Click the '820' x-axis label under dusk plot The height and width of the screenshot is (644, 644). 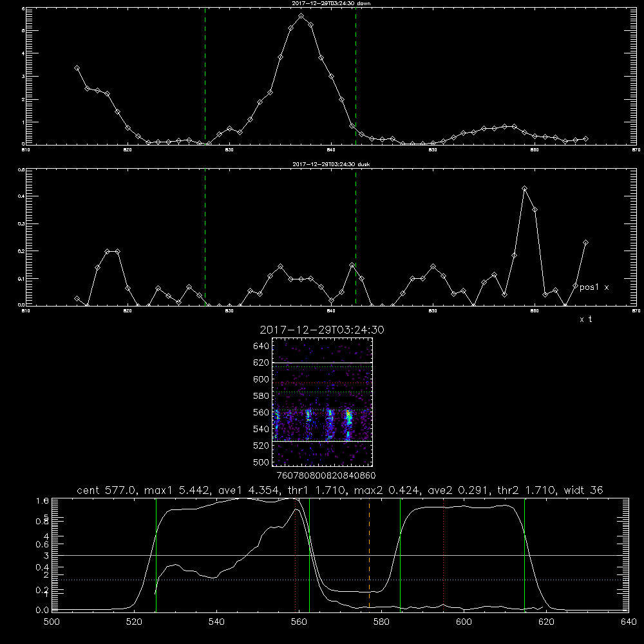pos(128,311)
